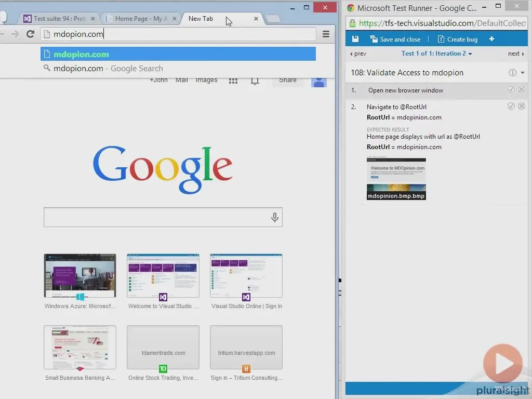Click the Share button
532x399 pixels.
pyautogui.click(x=288, y=80)
